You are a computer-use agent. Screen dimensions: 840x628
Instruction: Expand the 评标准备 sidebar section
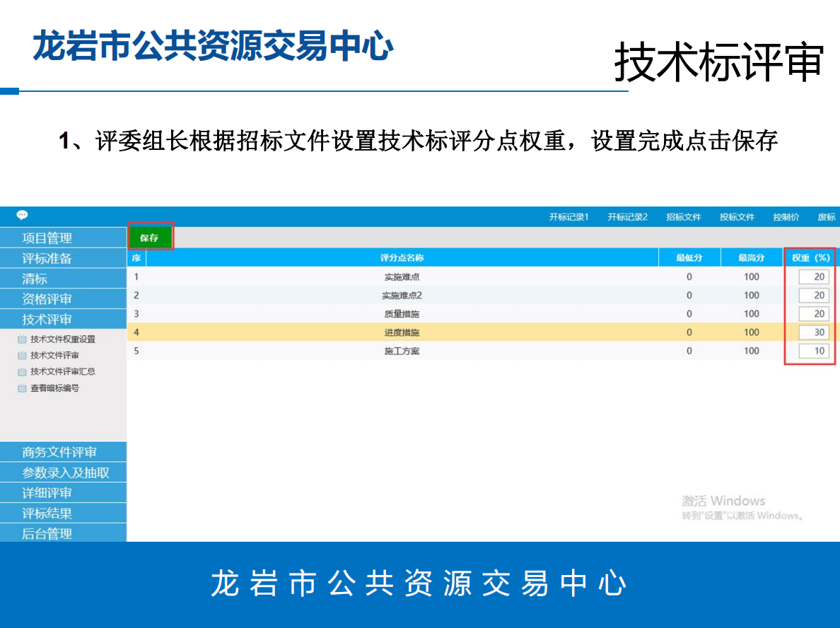pos(63,257)
